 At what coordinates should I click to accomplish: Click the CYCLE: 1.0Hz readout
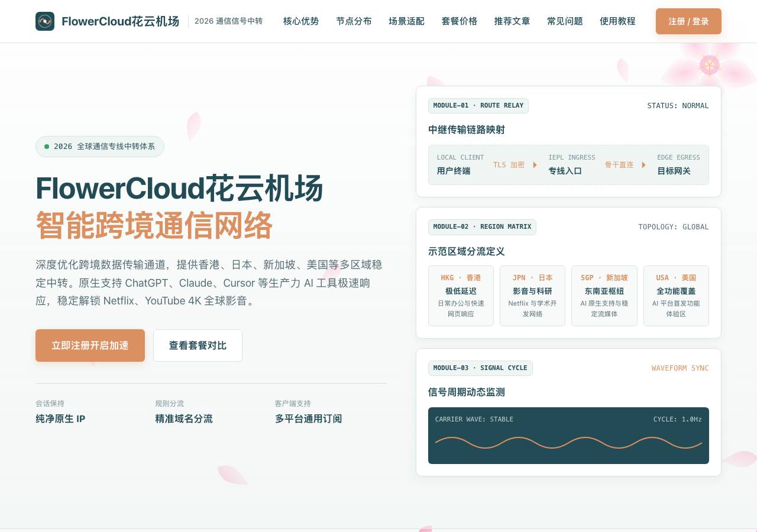(x=678, y=420)
